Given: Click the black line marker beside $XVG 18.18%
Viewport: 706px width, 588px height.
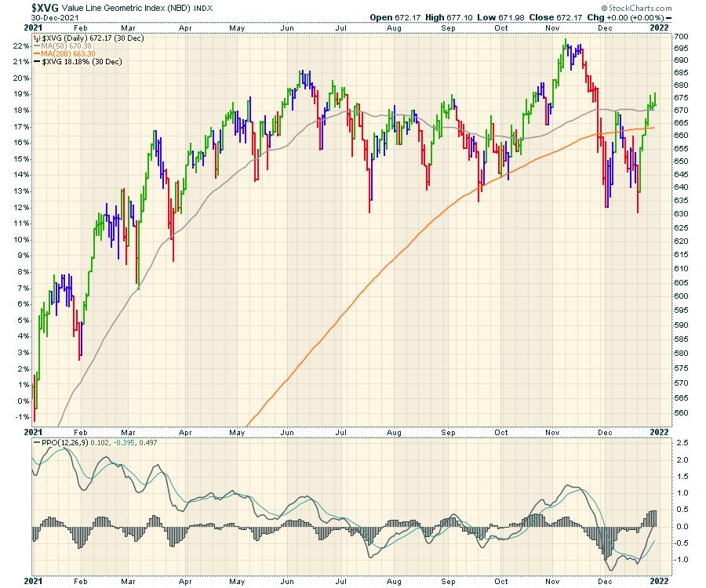Looking at the screenshot, I should click(37, 60).
